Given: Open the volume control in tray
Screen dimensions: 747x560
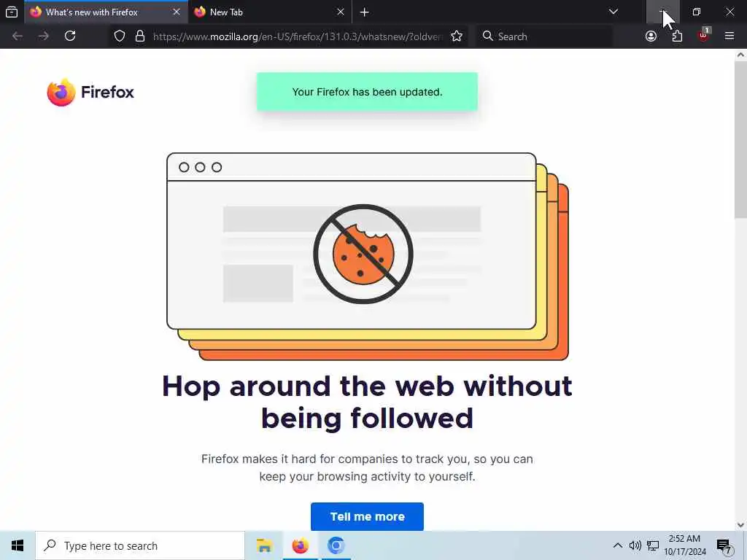Looking at the screenshot, I should tap(635, 545).
